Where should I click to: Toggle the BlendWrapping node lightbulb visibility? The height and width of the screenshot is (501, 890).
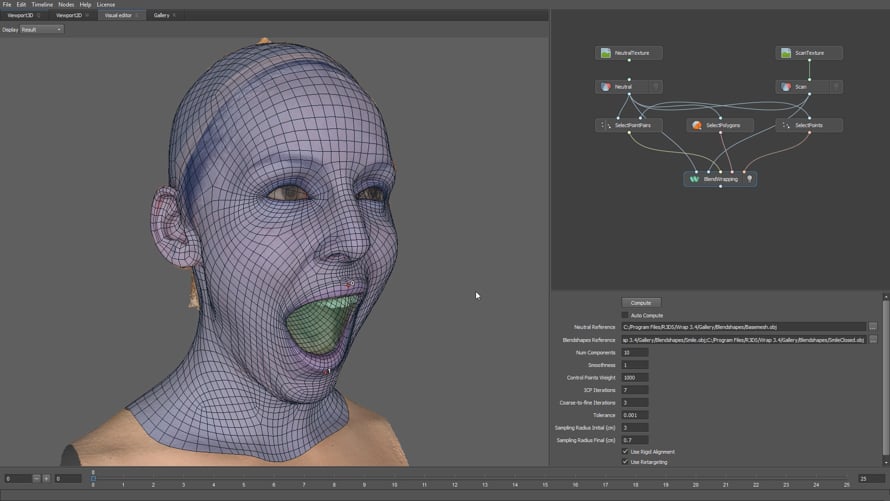[x=749, y=179]
